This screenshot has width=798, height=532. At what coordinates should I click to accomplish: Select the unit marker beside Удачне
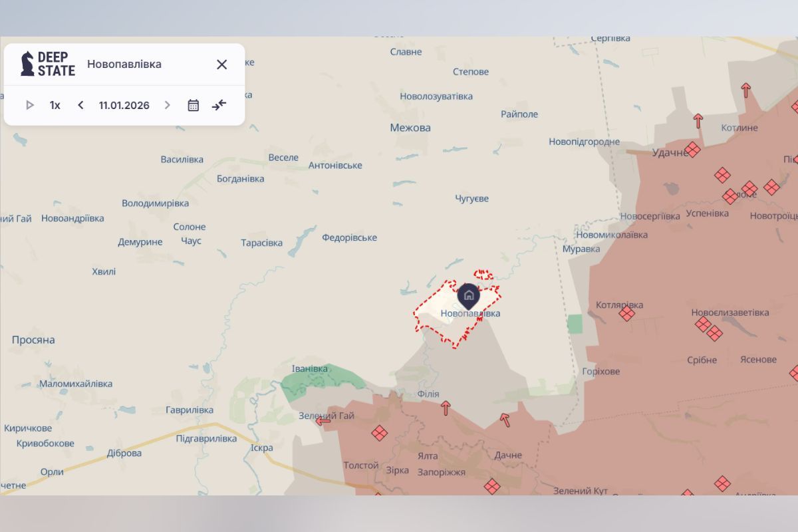(x=692, y=150)
